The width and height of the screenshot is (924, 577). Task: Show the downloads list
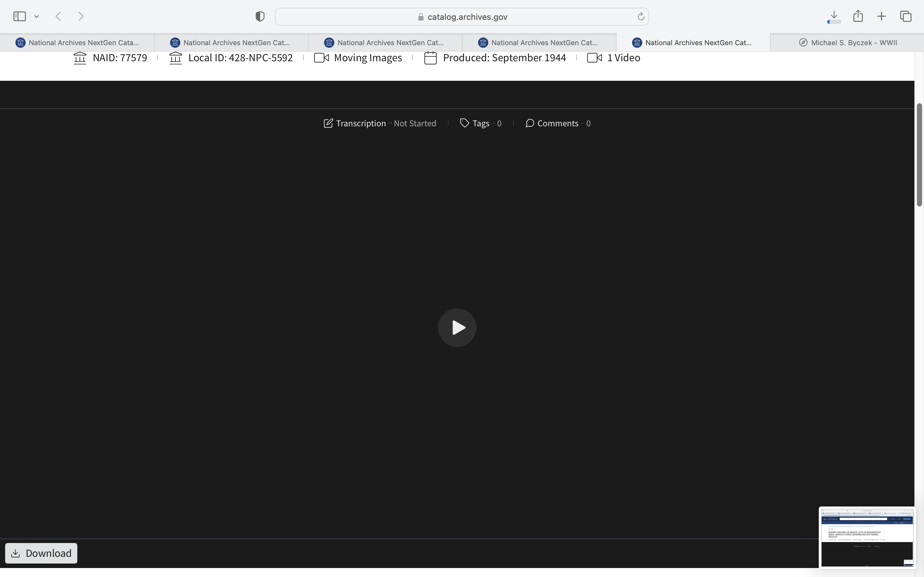834,16
